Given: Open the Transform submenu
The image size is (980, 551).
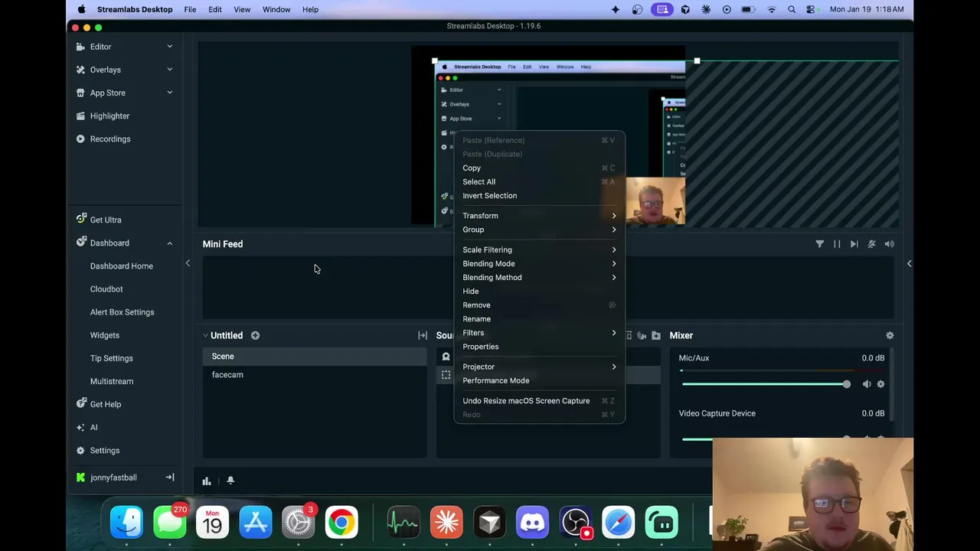Looking at the screenshot, I should [539, 216].
